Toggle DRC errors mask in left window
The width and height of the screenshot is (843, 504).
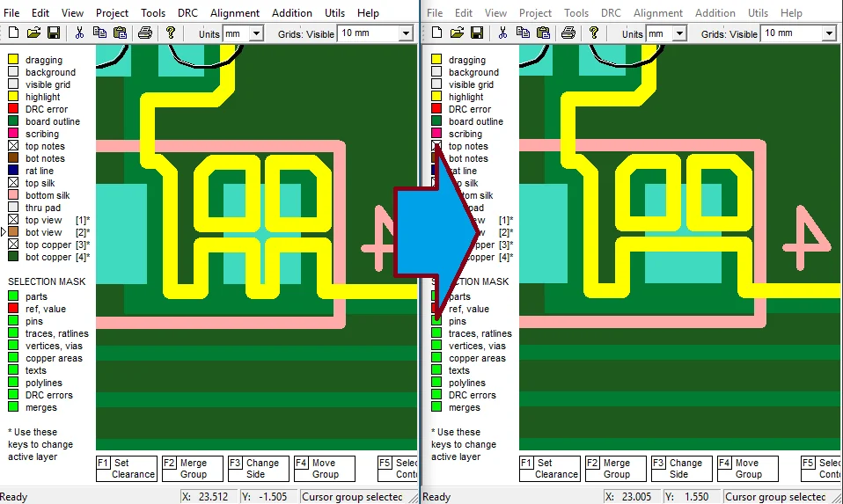[x=13, y=395]
